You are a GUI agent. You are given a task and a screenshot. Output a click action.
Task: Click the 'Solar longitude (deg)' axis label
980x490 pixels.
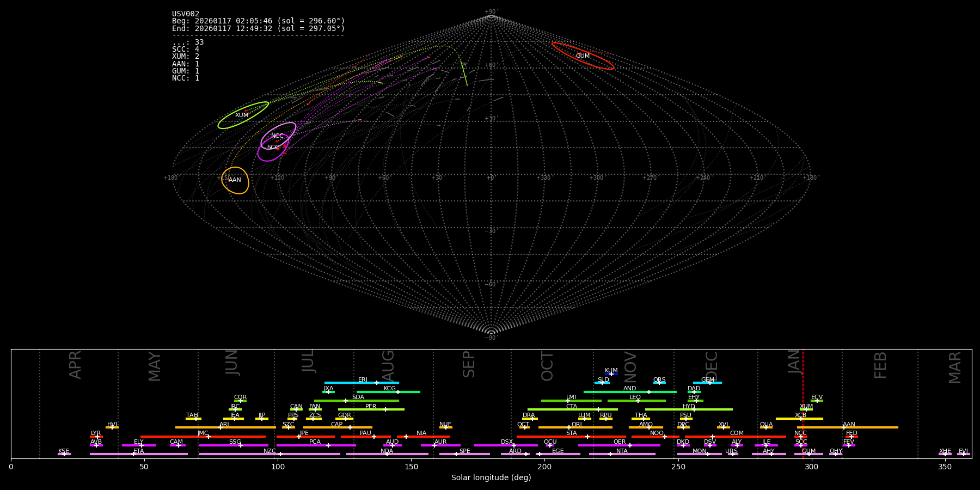click(x=491, y=478)
